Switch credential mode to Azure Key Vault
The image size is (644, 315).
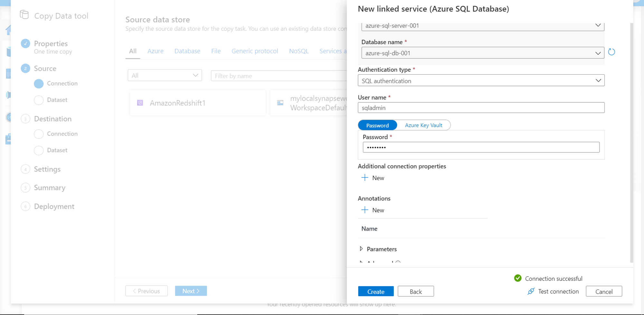pos(423,125)
